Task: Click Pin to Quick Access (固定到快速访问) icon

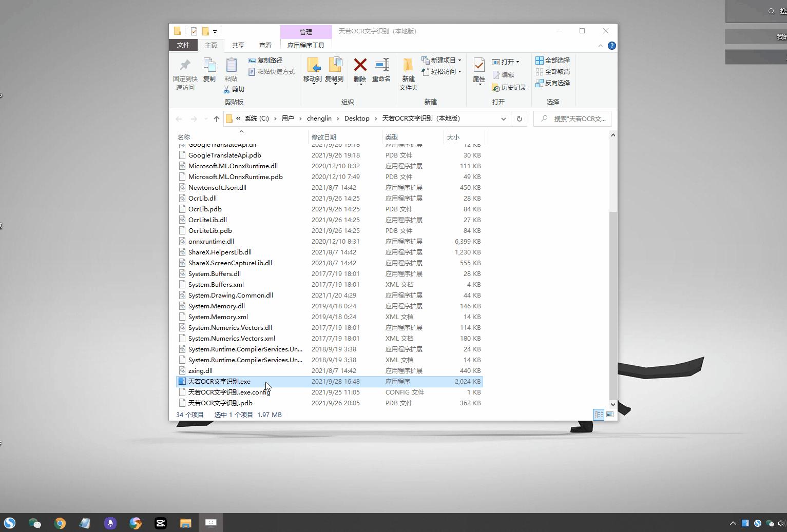Action: pyautogui.click(x=185, y=65)
